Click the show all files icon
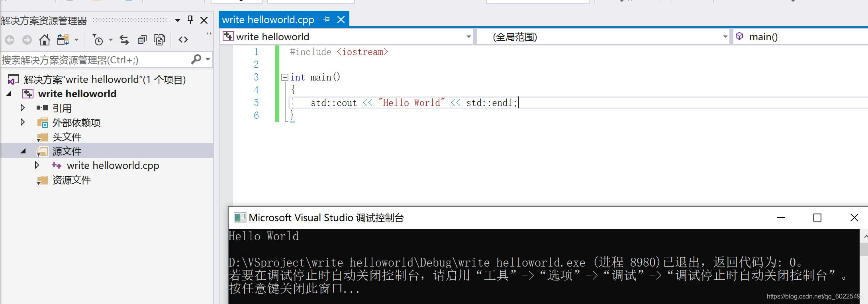868x304 pixels. [x=159, y=40]
